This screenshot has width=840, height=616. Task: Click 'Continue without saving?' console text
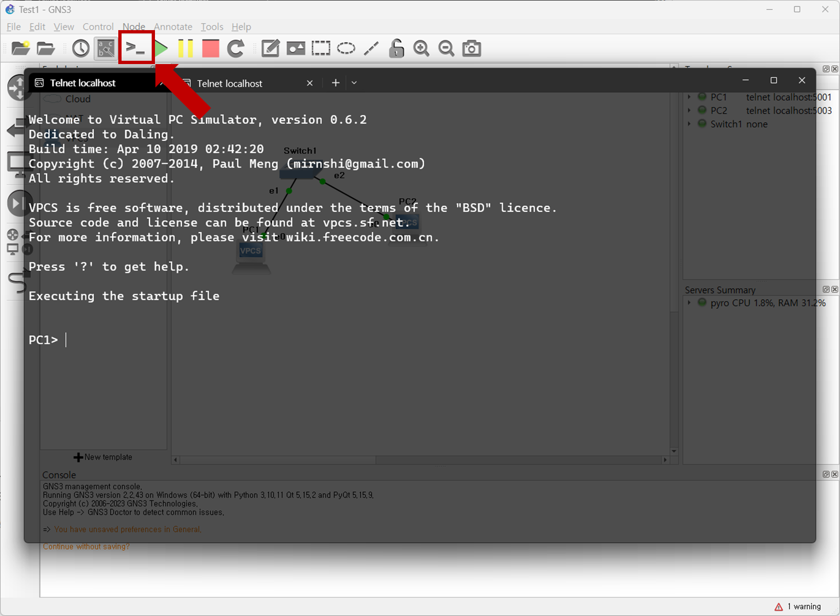pyautogui.click(x=87, y=546)
